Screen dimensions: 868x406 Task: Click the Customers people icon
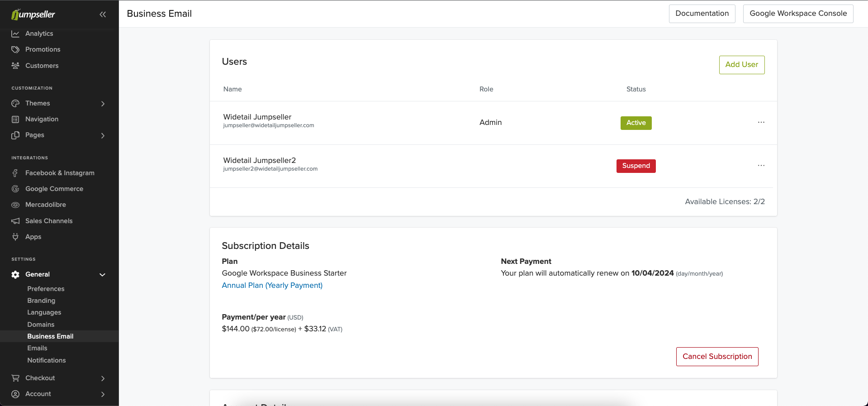(15, 66)
